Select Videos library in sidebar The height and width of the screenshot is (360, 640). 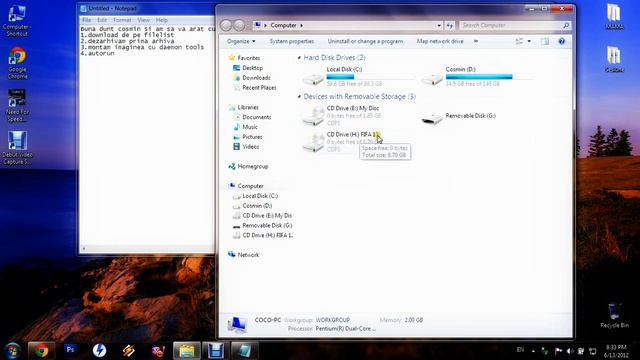click(x=251, y=147)
